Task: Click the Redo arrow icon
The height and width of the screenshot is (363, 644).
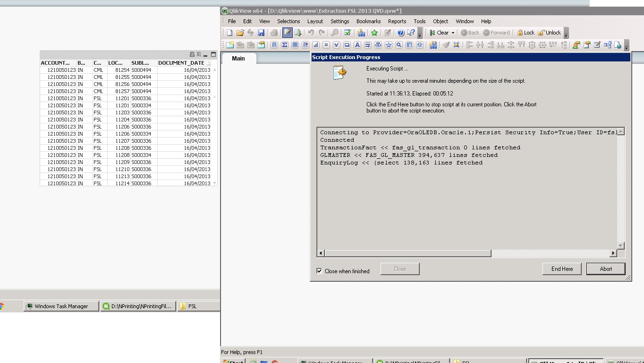Action: coord(322,33)
